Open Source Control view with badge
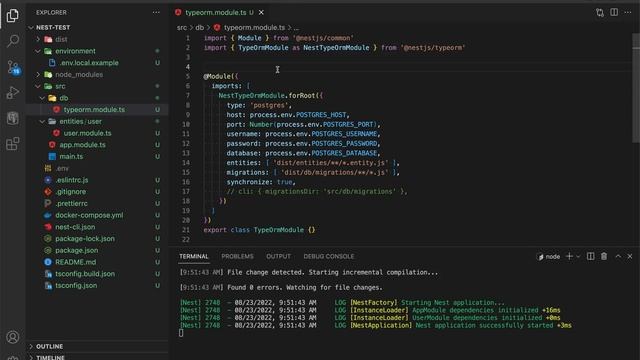The height and width of the screenshot is (360, 640). pyautogui.click(x=13, y=67)
